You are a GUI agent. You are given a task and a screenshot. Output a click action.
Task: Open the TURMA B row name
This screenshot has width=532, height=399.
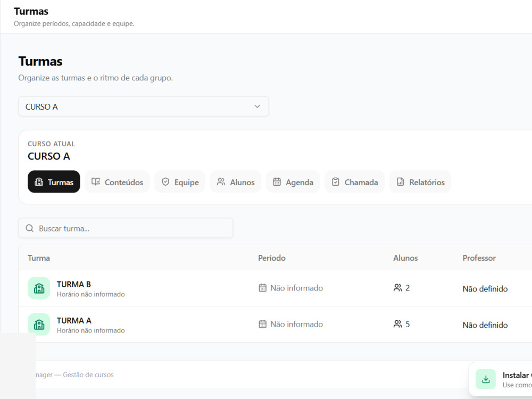tap(73, 284)
